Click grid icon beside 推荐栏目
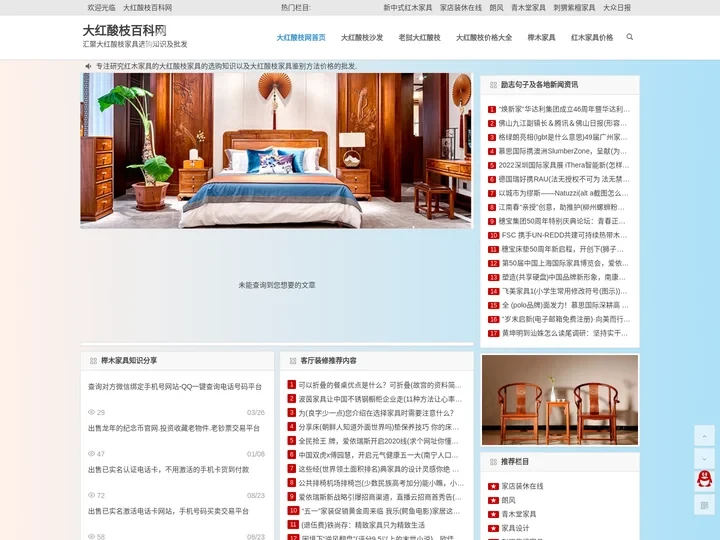This screenshot has width=720, height=540. [x=493, y=462]
